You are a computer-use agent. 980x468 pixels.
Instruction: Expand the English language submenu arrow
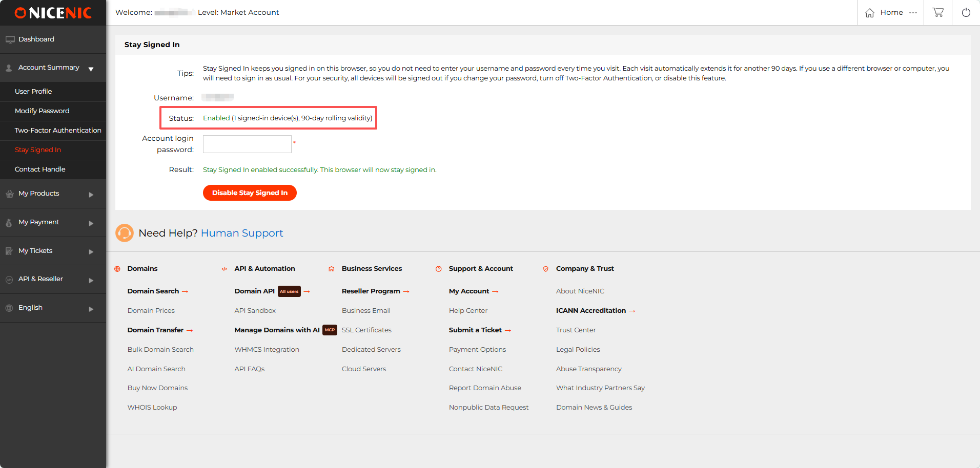91,309
